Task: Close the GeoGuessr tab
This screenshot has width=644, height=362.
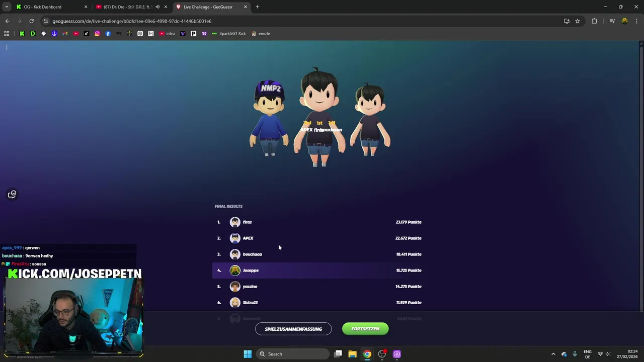Action: click(x=246, y=7)
